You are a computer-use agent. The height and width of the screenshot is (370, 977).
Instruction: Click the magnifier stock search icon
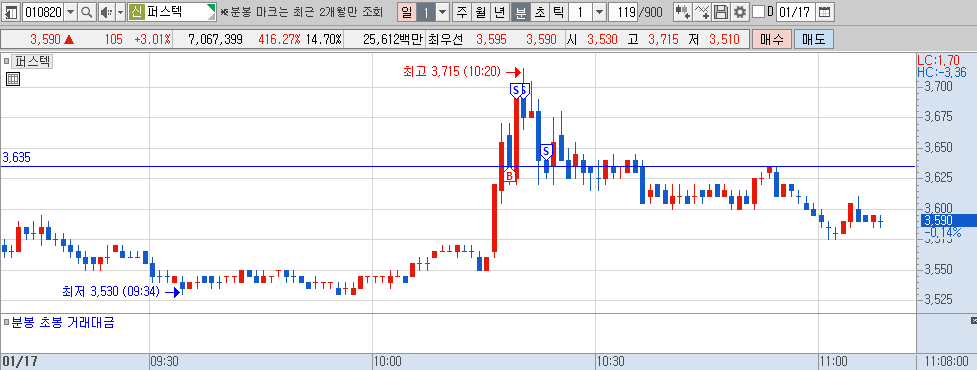(x=87, y=12)
